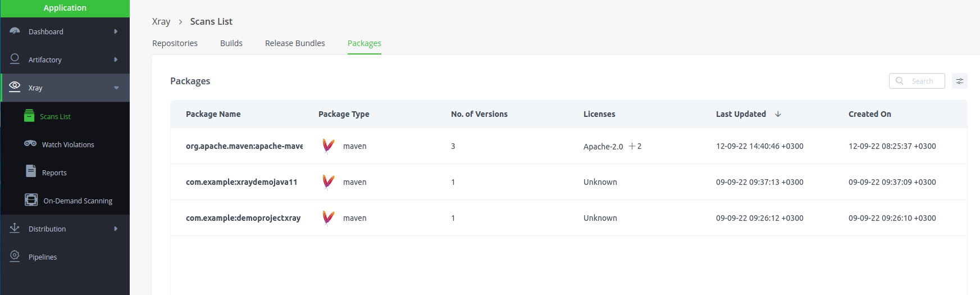Open org.apache.maven:apache-maven package row

click(568, 146)
